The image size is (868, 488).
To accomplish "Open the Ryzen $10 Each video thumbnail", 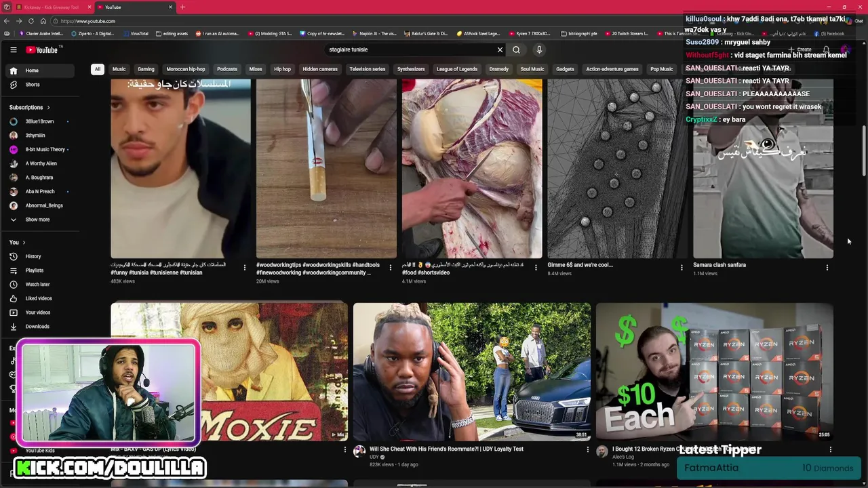I will click(x=714, y=371).
